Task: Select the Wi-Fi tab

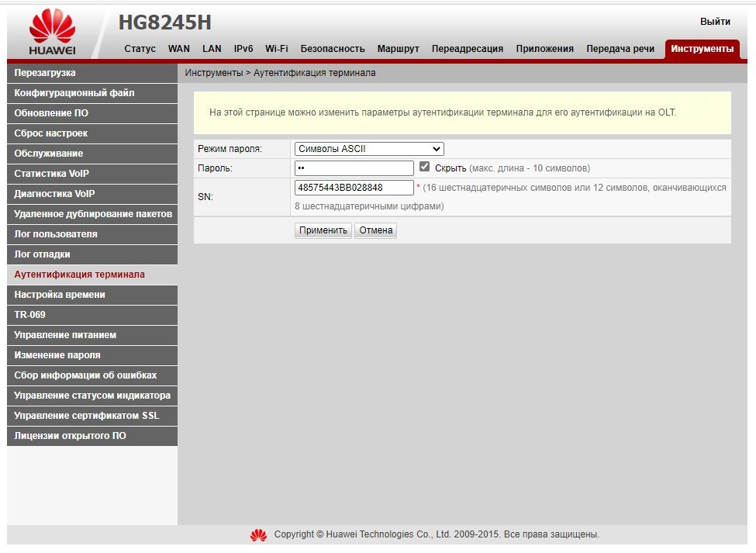Action: pyautogui.click(x=276, y=49)
